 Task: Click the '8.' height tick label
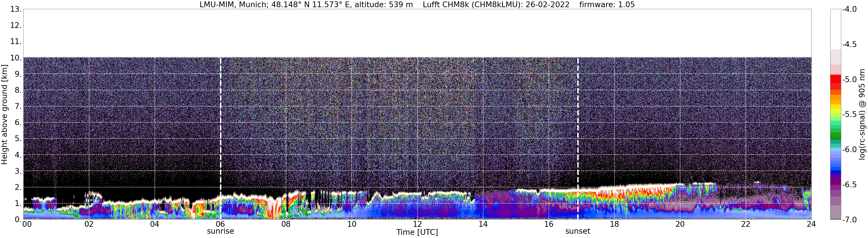(18, 90)
